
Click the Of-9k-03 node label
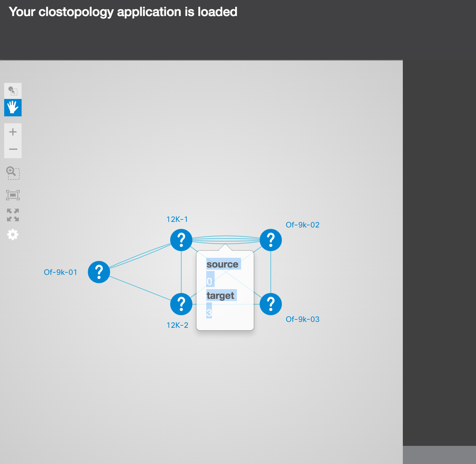[x=302, y=319]
